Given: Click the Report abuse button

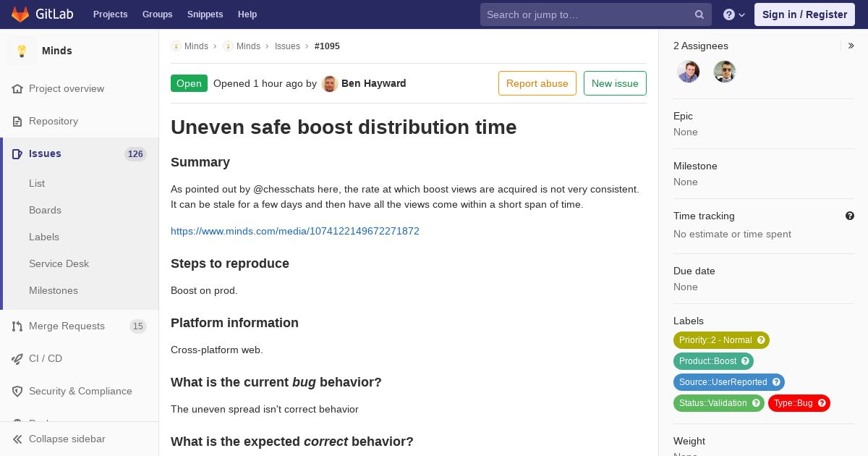Looking at the screenshot, I should (537, 83).
